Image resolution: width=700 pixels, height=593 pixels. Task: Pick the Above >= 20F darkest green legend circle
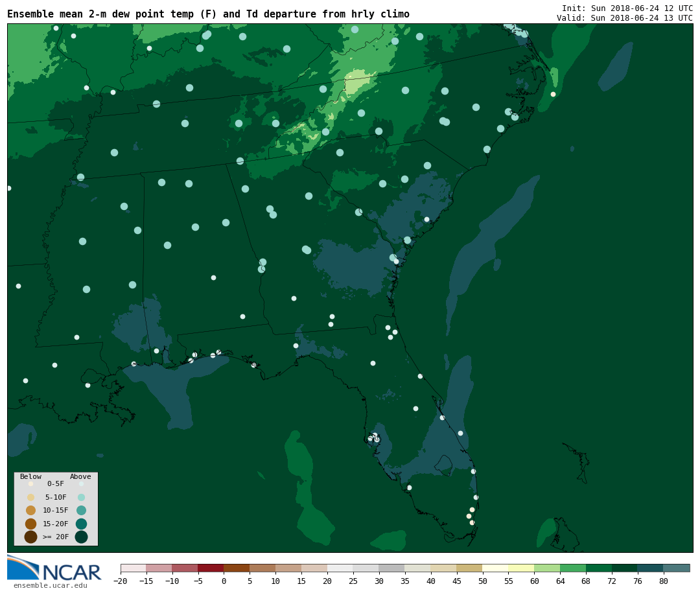81,537
